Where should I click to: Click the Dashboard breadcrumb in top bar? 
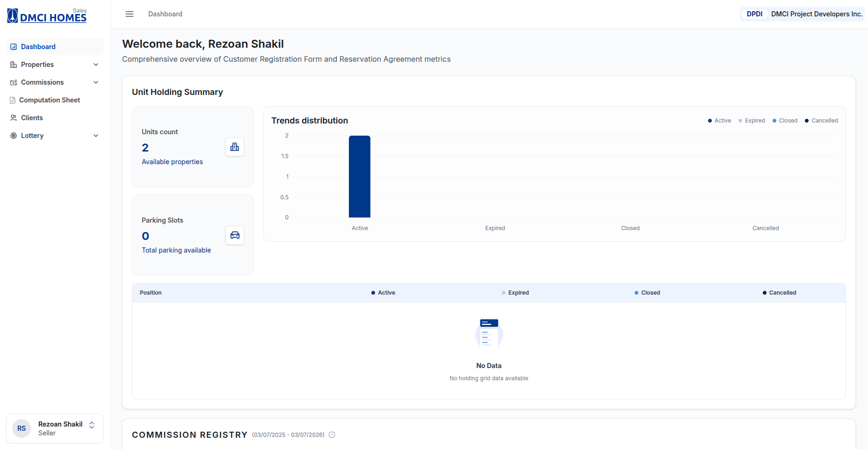click(x=165, y=14)
